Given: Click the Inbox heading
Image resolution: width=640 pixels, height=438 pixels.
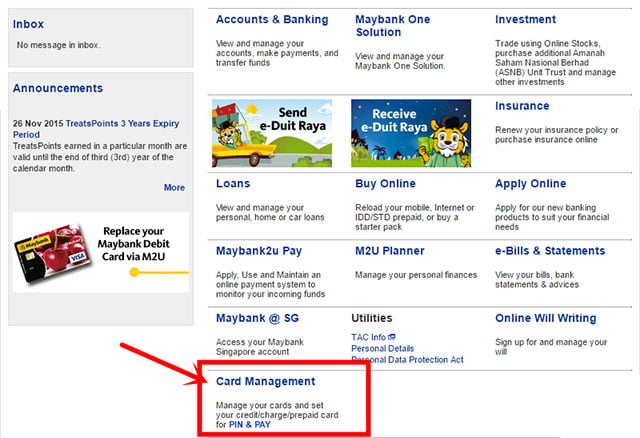Looking at the screenshot, I should click(x=28, y=24).
